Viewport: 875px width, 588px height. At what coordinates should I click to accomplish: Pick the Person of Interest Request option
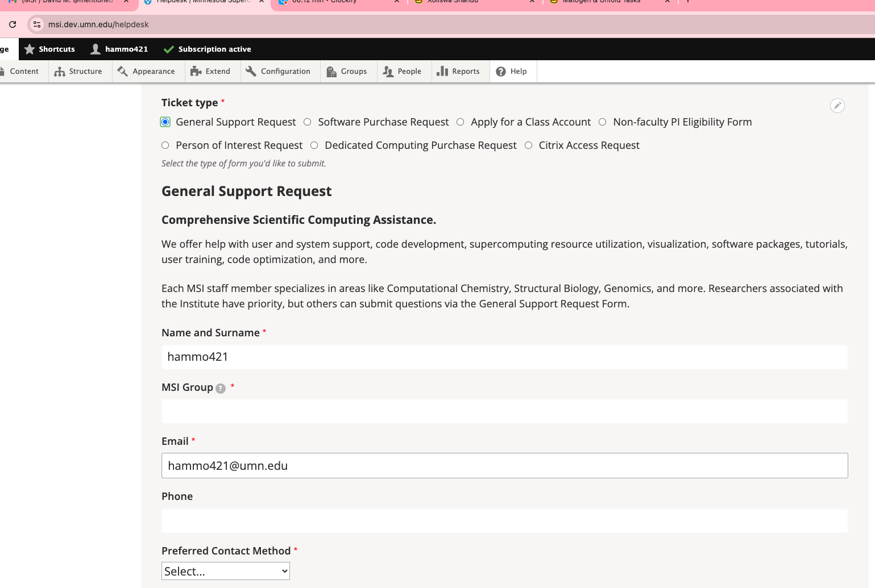tap(165, 145)
